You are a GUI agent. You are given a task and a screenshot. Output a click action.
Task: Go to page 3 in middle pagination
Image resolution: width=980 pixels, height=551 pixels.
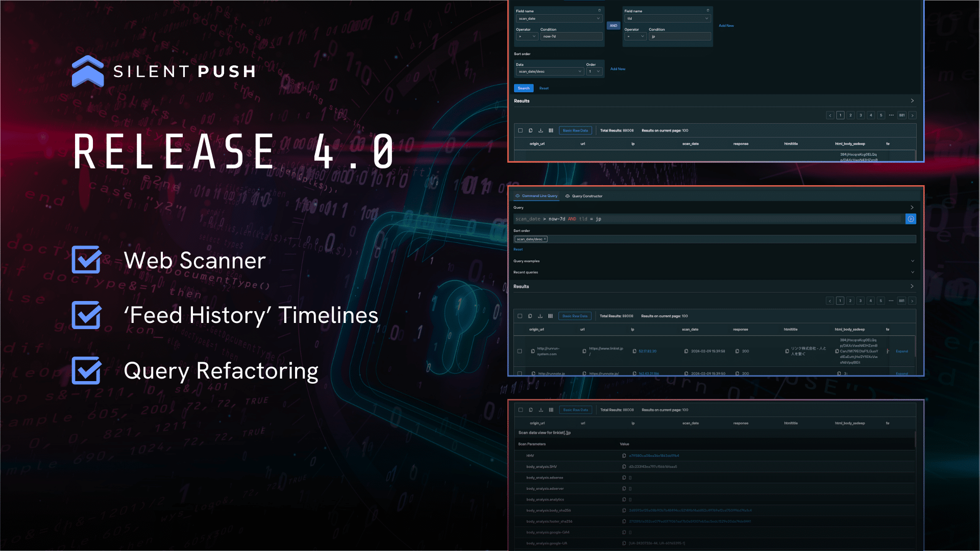click(x=860, y=301)
